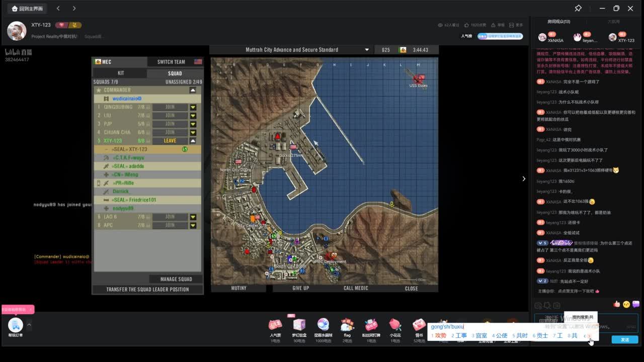Select squad member =C.T.A.F=wuyu
The width and height of the screenshot is (644, 362).
point(148,158)
